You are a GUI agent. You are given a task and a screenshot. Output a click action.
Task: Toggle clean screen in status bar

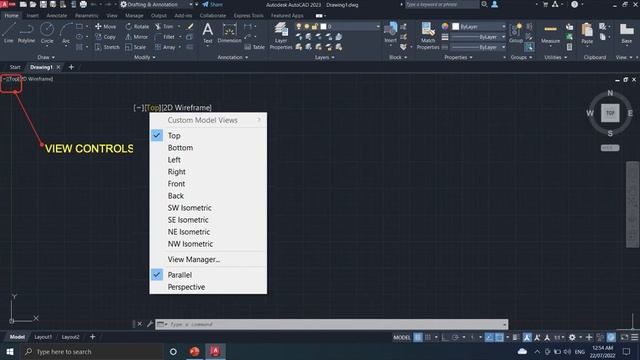tap(624, 337)
